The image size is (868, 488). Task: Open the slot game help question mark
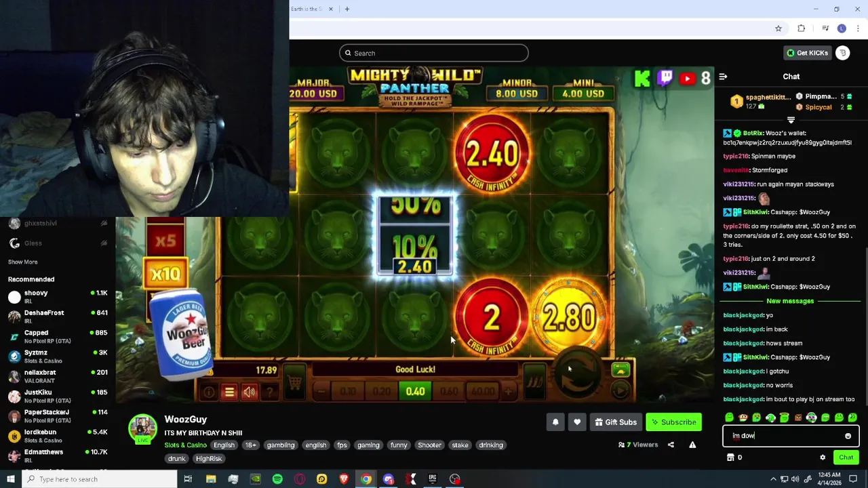pyautogui.click(x=269, y=392)
